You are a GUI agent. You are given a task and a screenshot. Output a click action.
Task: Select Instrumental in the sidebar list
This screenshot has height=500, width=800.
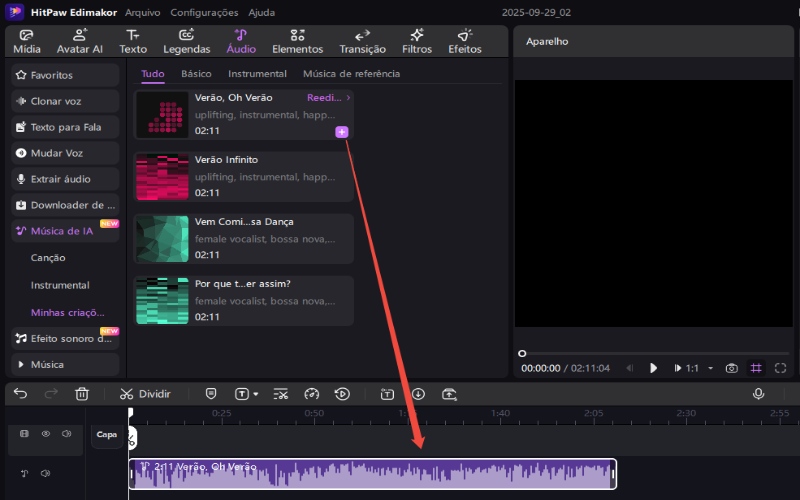[60, 285]
